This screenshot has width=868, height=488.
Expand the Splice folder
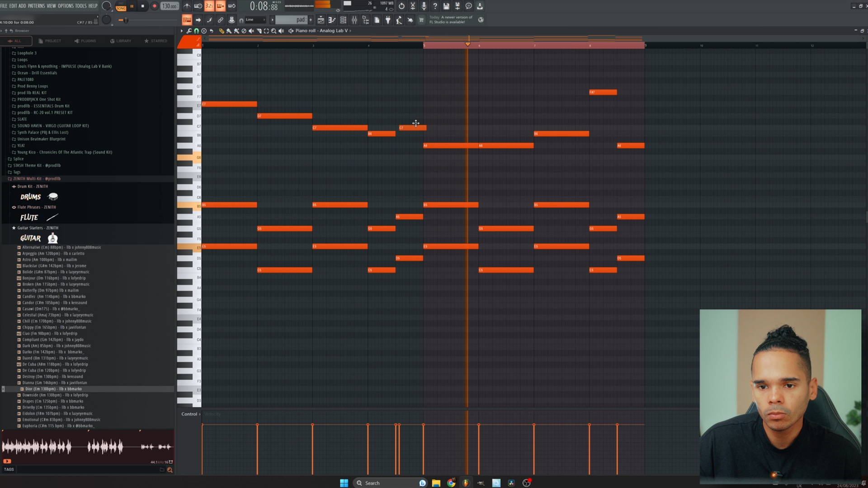click(x=18, y=159)
